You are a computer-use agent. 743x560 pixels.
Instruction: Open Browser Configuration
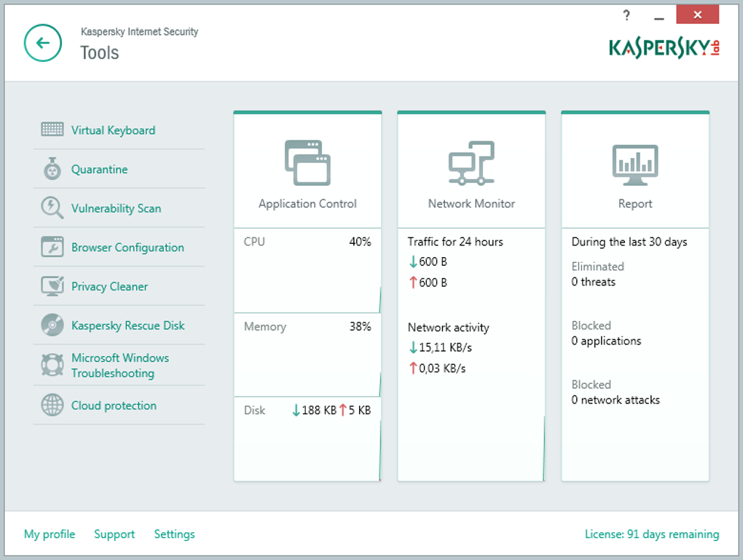click(127, 248)
